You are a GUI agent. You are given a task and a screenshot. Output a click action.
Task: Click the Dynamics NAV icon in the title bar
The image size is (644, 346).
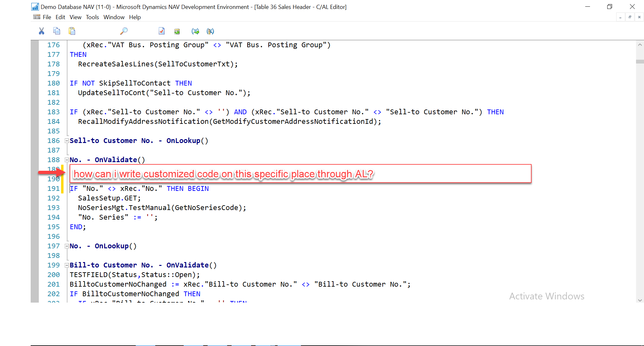35,6
